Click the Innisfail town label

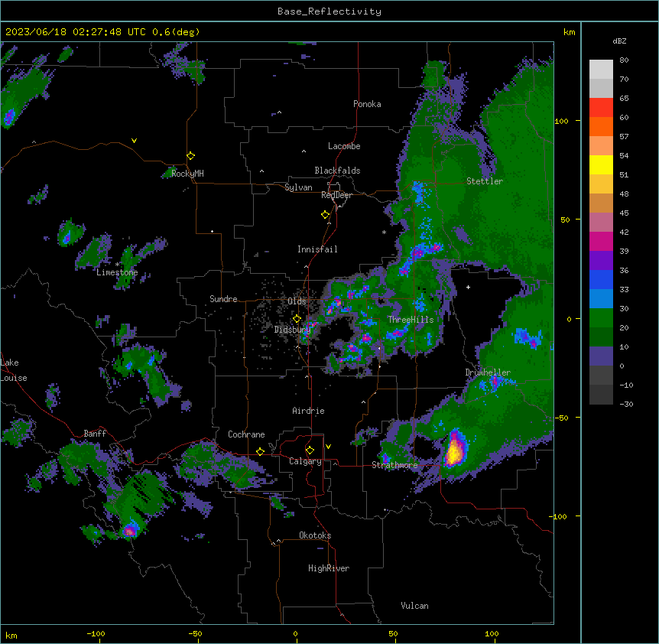[317, 249]
